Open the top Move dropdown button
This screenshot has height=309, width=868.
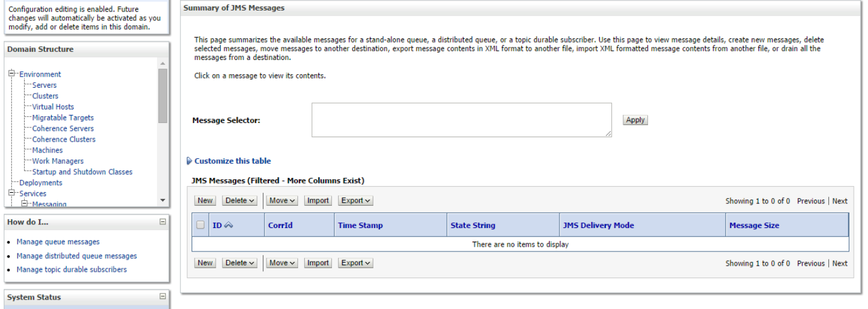(x=284, y=201)
